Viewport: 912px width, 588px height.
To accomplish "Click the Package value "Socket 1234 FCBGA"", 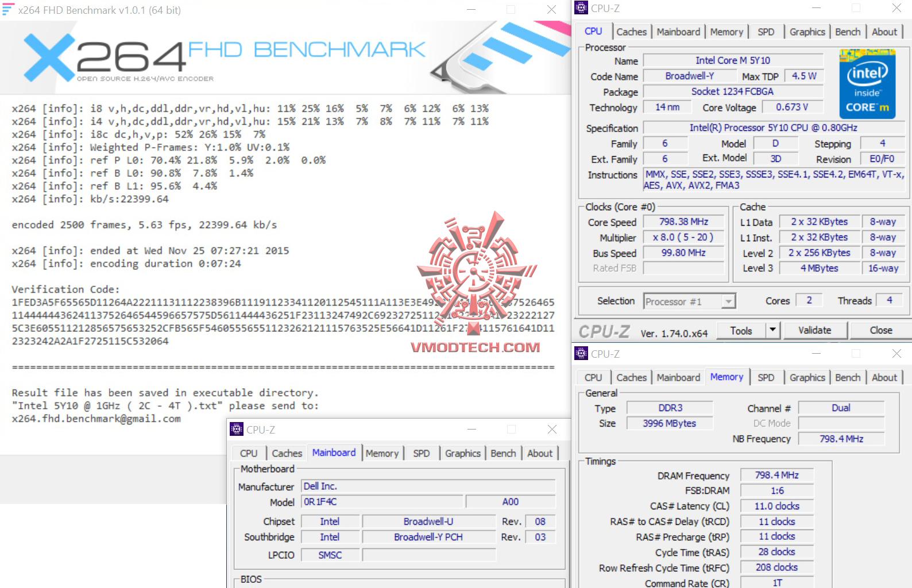I will [733, 91].
